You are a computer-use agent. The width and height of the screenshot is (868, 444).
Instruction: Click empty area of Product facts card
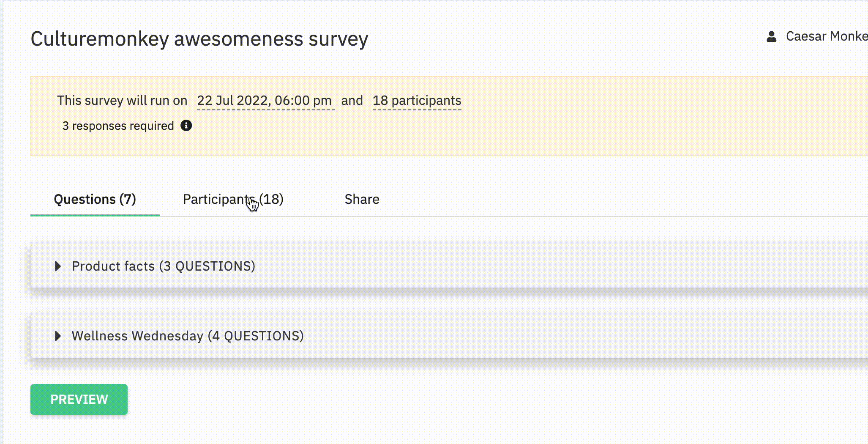tap(549, 266)
